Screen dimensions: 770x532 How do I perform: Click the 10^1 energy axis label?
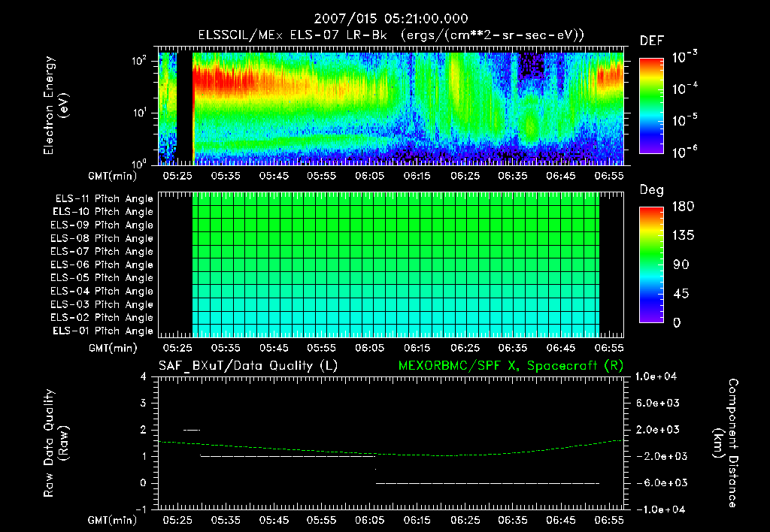[139, 113]
